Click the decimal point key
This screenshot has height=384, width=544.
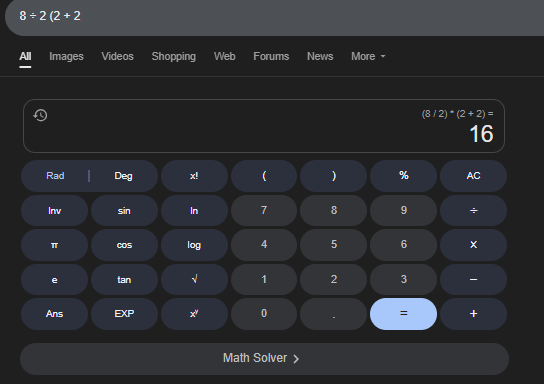point(334,314)
